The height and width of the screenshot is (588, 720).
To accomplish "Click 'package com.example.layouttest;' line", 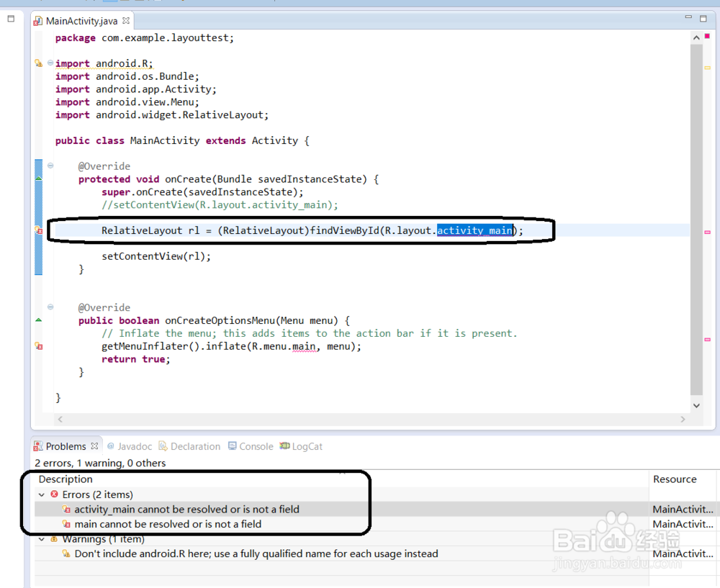I will pos(145,37).
